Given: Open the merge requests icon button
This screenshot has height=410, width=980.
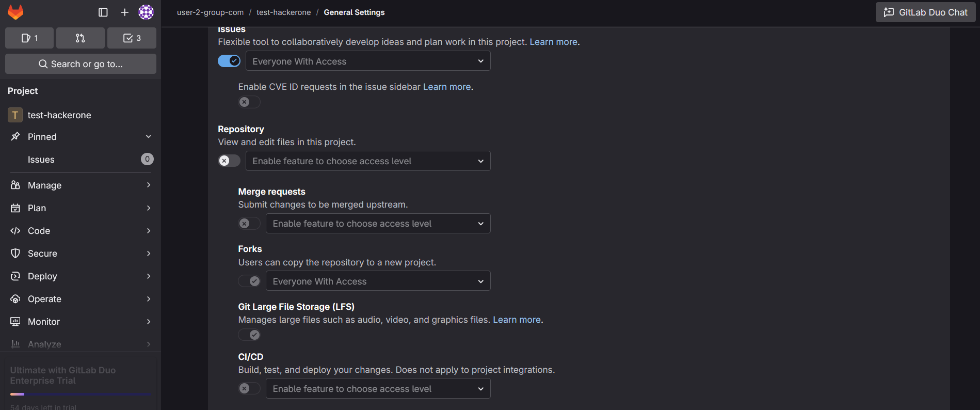Looking at the screenshot, I should coord(80,38).
